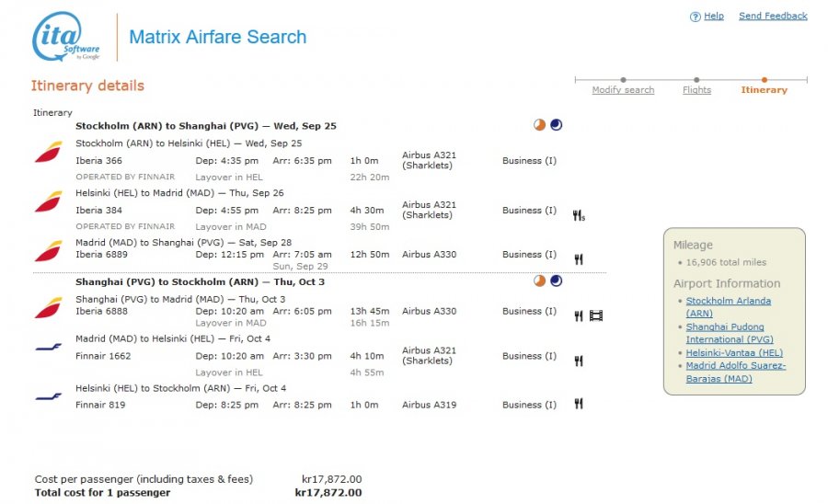Go back to the Flights step
Image resolution: width=828 pixels, height=504 pixels.
coord(696,90)
